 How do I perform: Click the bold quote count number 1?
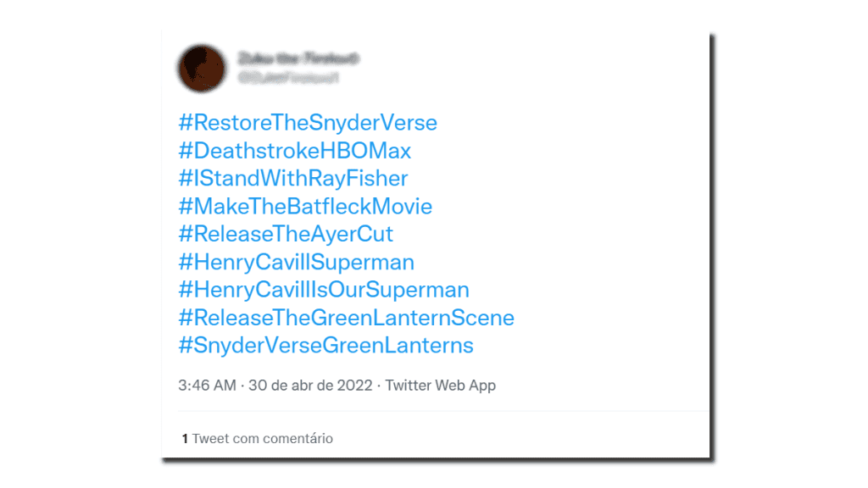[x=182, y=439]
